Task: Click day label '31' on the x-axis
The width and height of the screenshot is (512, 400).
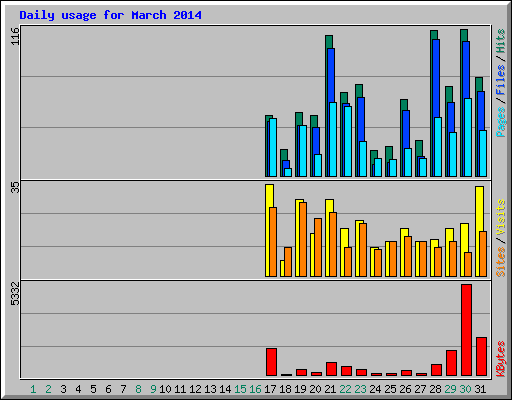Action: click(x=480, y=389)
